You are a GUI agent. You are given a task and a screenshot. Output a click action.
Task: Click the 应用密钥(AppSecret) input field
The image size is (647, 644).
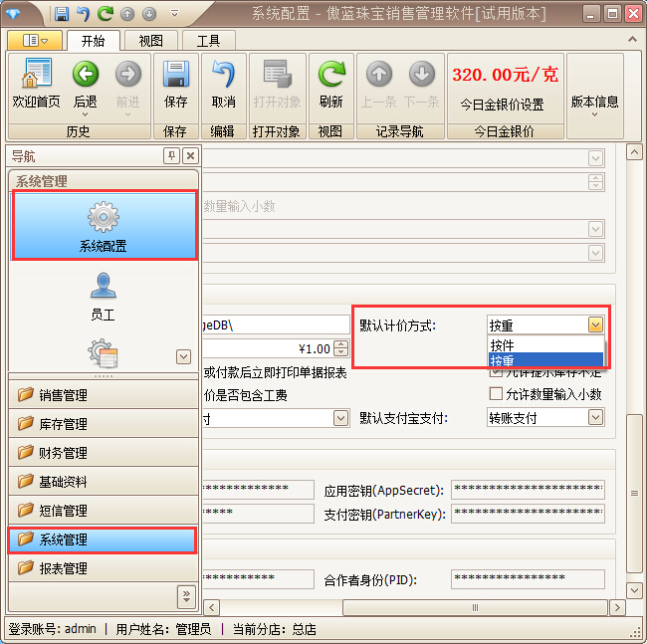pos(528,490)
